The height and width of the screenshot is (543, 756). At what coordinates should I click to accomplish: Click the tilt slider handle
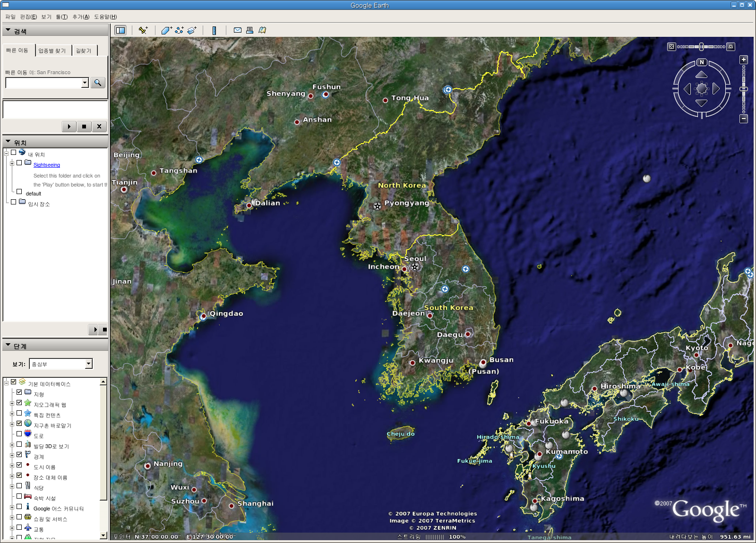click(x=702, y=46)
